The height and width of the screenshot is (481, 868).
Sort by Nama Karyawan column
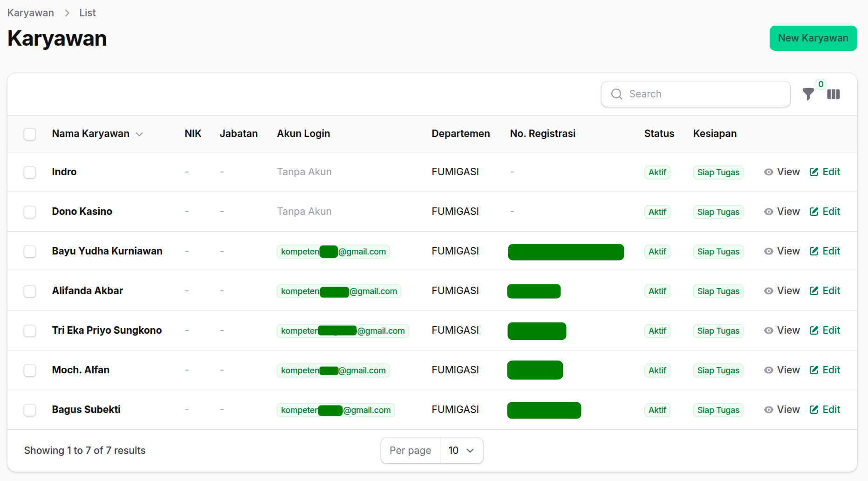(x=97, y=134)
